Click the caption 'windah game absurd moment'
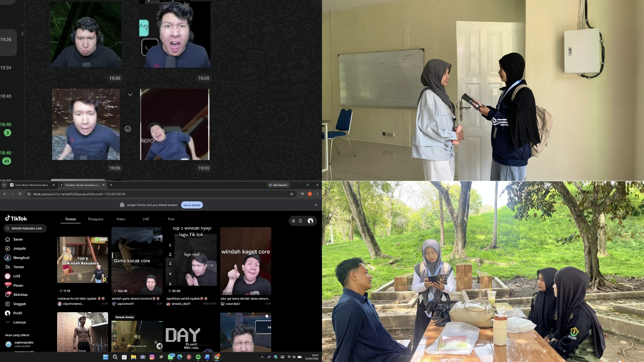This screenshot has width=644, height=362. (x=132, y=298)
